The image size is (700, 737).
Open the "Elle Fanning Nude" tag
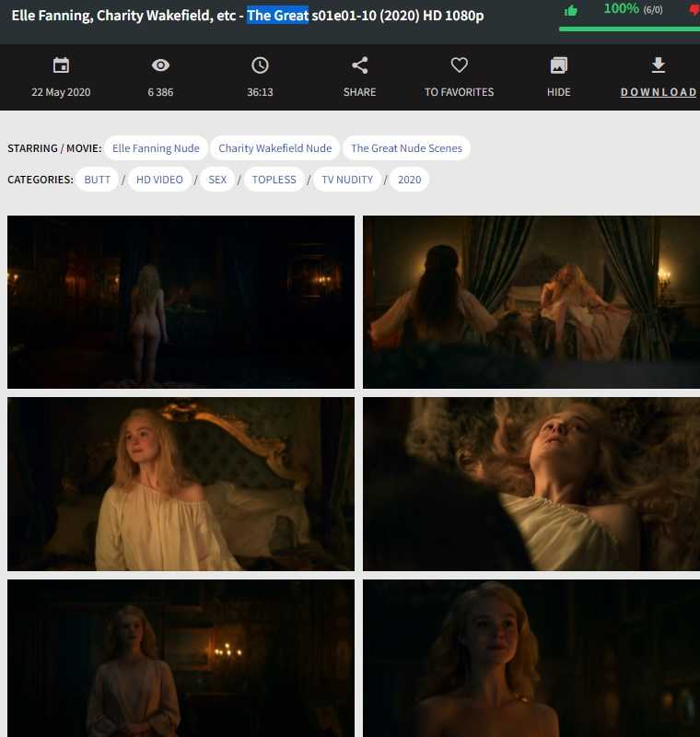coord(156,148)
